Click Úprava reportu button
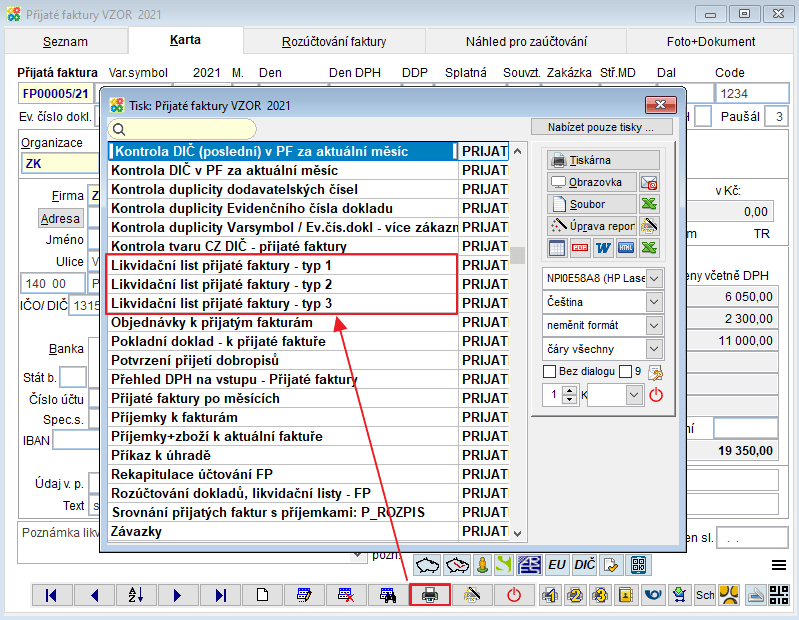 (592, 226)
